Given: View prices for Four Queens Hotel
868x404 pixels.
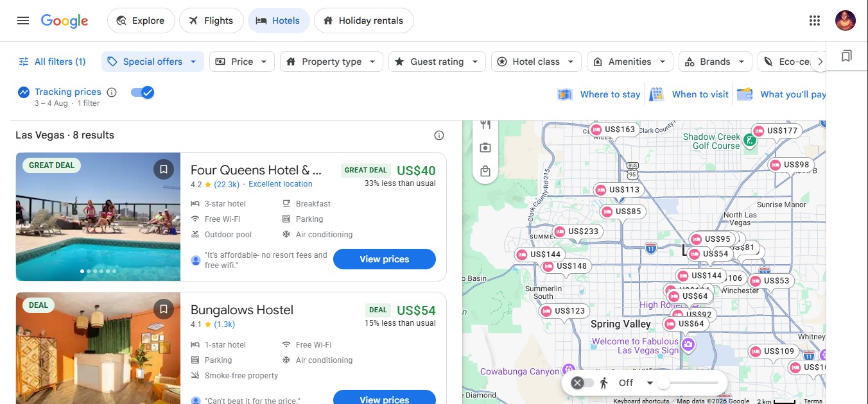Looking at the screenshot, I should [385, 259].
